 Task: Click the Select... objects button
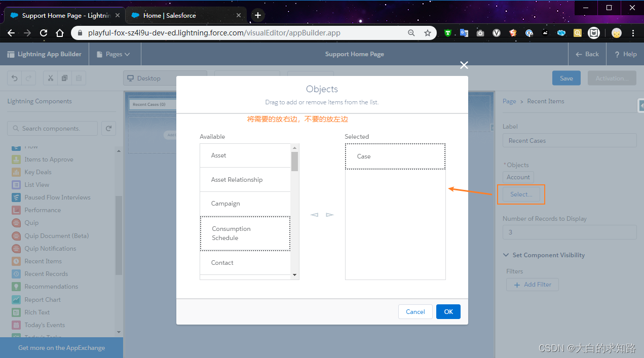point(521,194)
